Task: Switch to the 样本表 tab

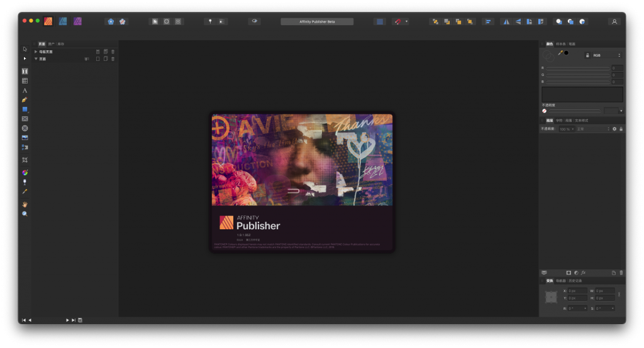Action: click(x=560, y=44)
